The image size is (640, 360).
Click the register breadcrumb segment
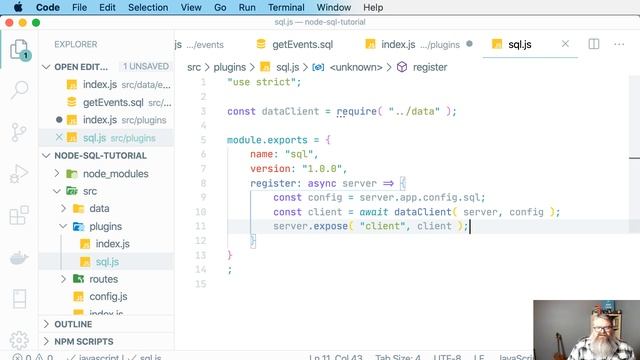[x=430, y=67]
